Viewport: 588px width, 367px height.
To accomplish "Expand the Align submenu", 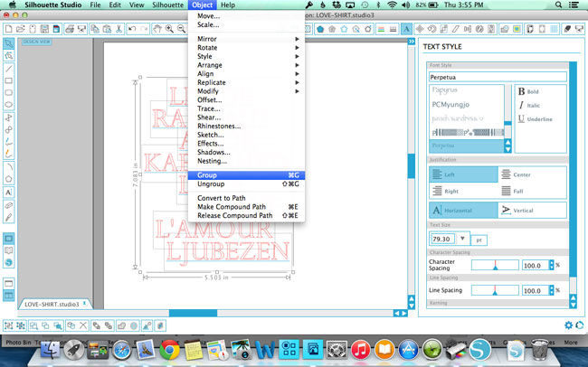I will pos(247,74).
